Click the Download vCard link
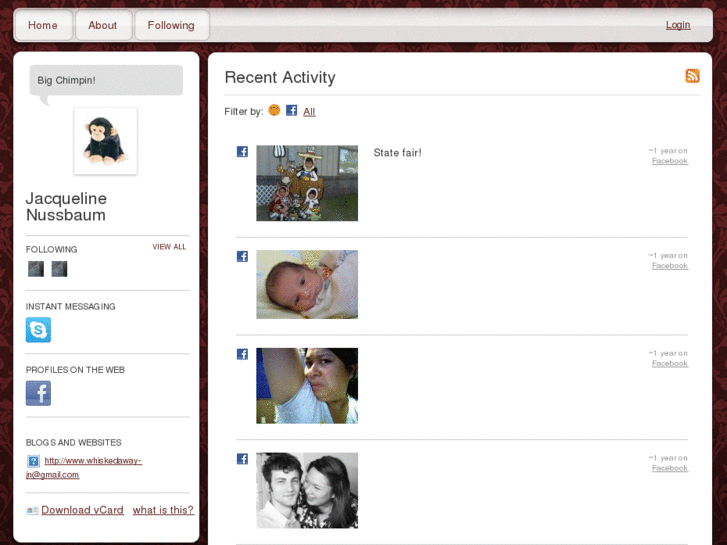This screenshot has height=545, width=727. point(83,510)
